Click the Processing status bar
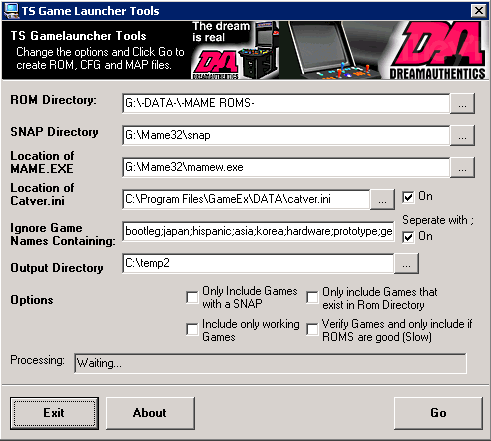The height and width of the screenshot is (441, 491). click(270, 363)
